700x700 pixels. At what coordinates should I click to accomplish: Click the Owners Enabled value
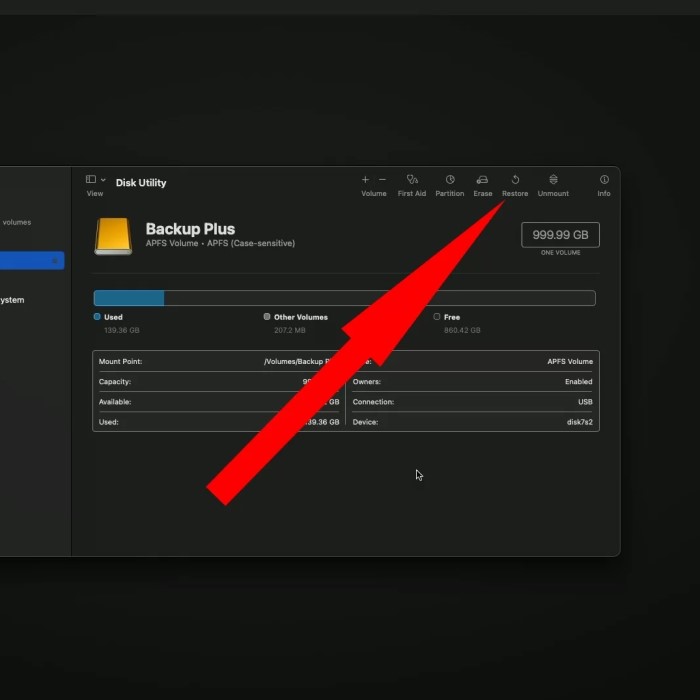click(x=579, y=382)
